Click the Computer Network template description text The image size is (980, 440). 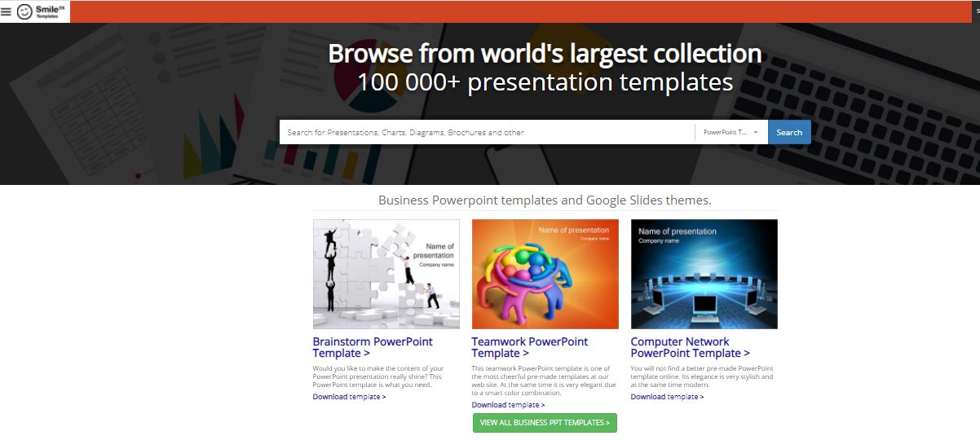click(701, 376)
